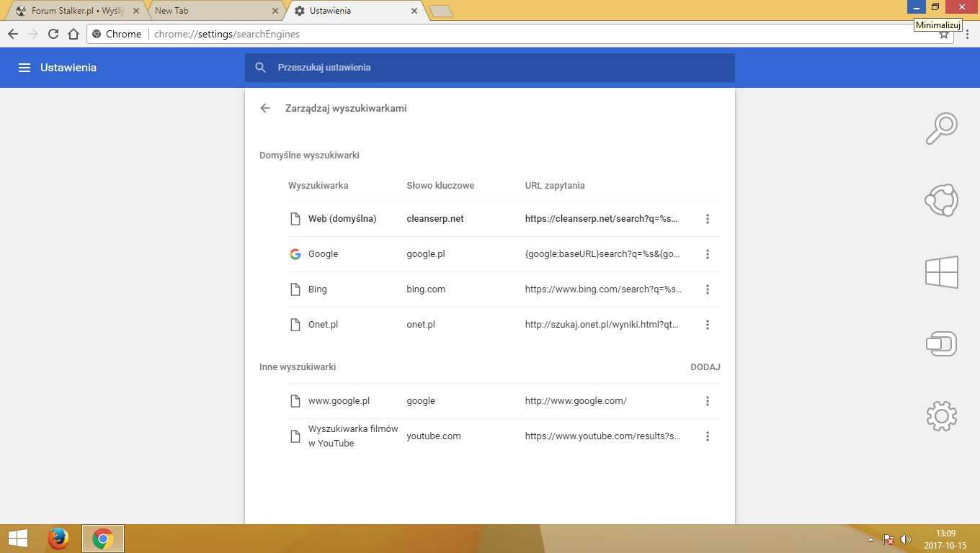Open more options for Onet.pl row
Image resolution: width=980 pixels, height=553 pixels.
(x=708, y=325)
